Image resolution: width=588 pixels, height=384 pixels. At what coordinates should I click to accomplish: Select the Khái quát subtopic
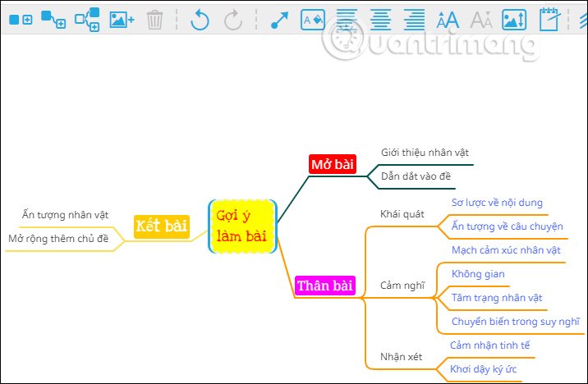point(402,214)
